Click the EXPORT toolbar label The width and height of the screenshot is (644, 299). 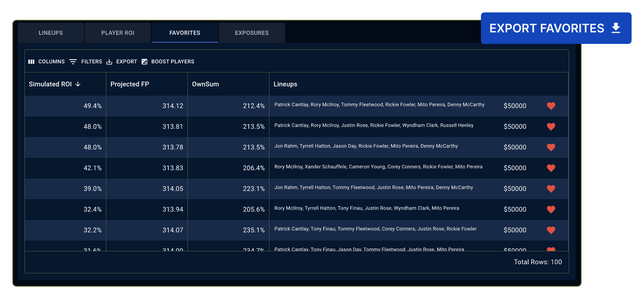(127, 61)
